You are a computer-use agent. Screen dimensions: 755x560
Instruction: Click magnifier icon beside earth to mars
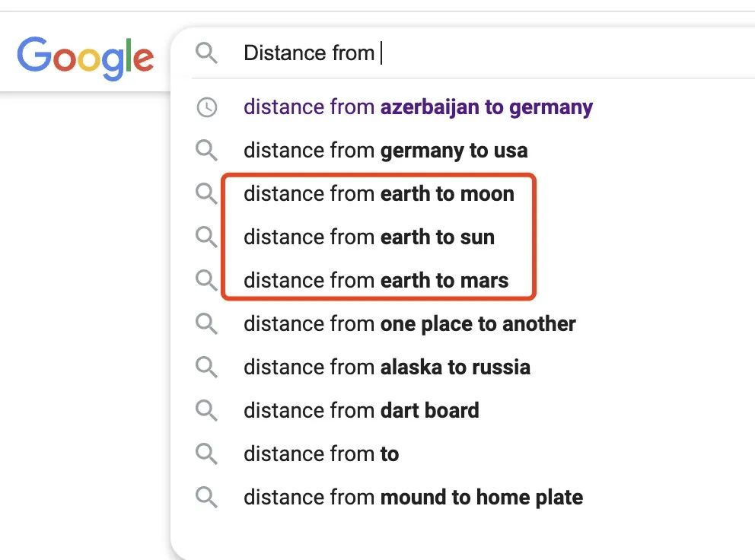pyautogui.click(x=206, y=281)
